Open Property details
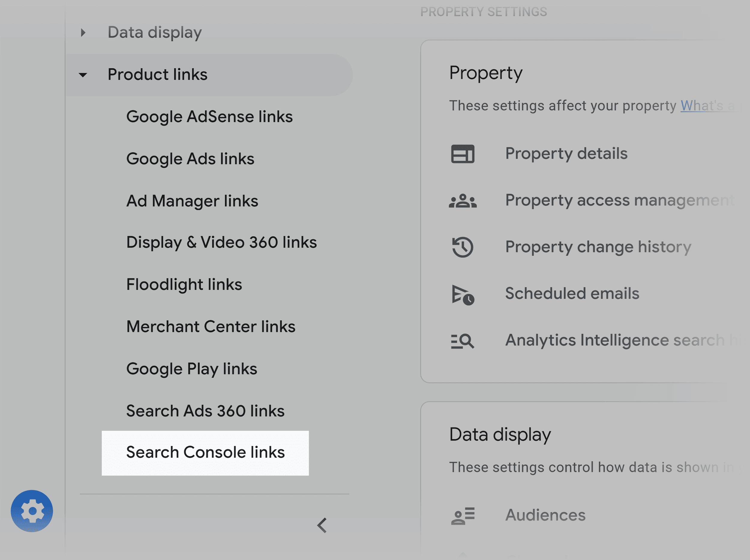The image size is (750, 560). (566, 153)
